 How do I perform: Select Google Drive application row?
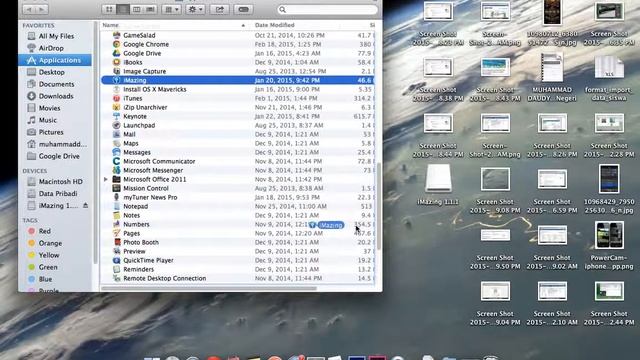238,53
